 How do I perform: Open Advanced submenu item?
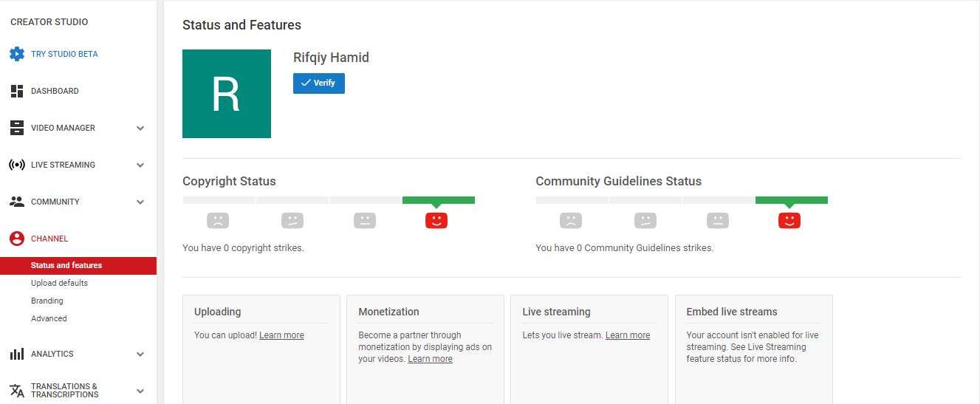[x=49, y=318]
